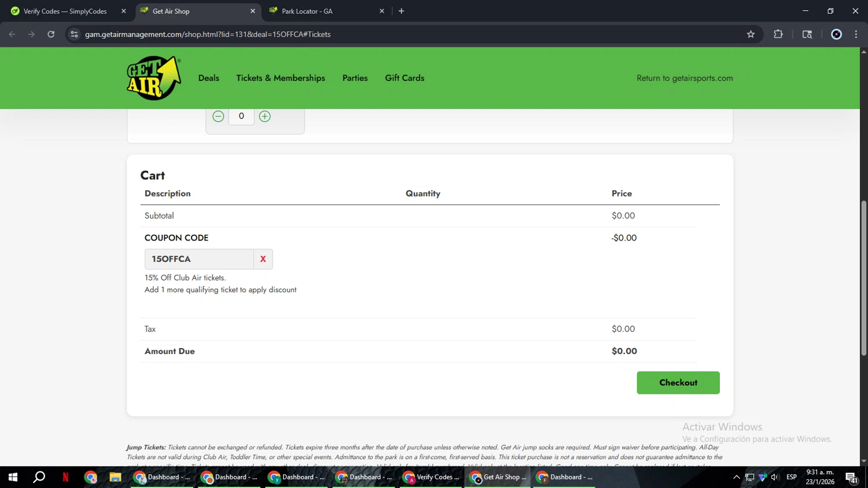Image resolution: width=868 pixels, height=488 pixels.
Task: Open the Deals menu
Action: (x=209, y=78)
